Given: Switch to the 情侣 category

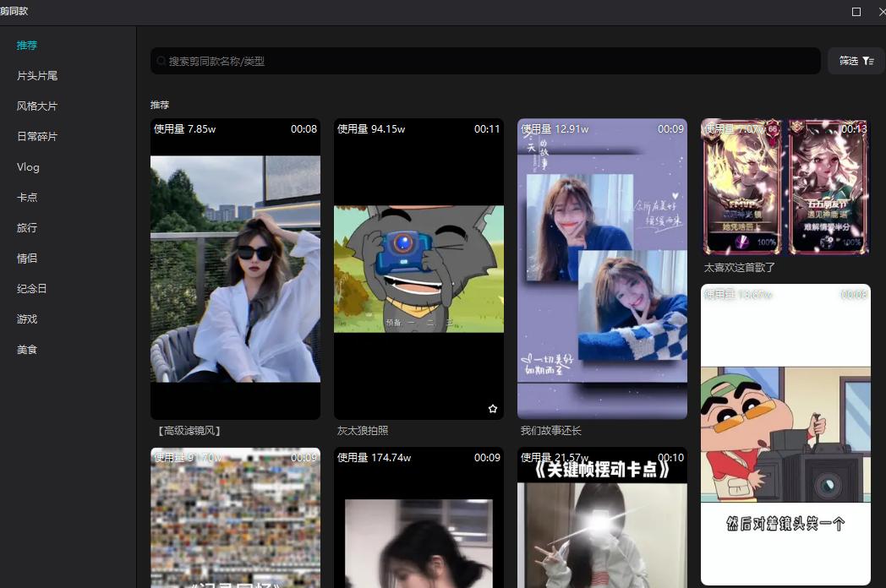Looking at the screenshot, I should 27,258.
